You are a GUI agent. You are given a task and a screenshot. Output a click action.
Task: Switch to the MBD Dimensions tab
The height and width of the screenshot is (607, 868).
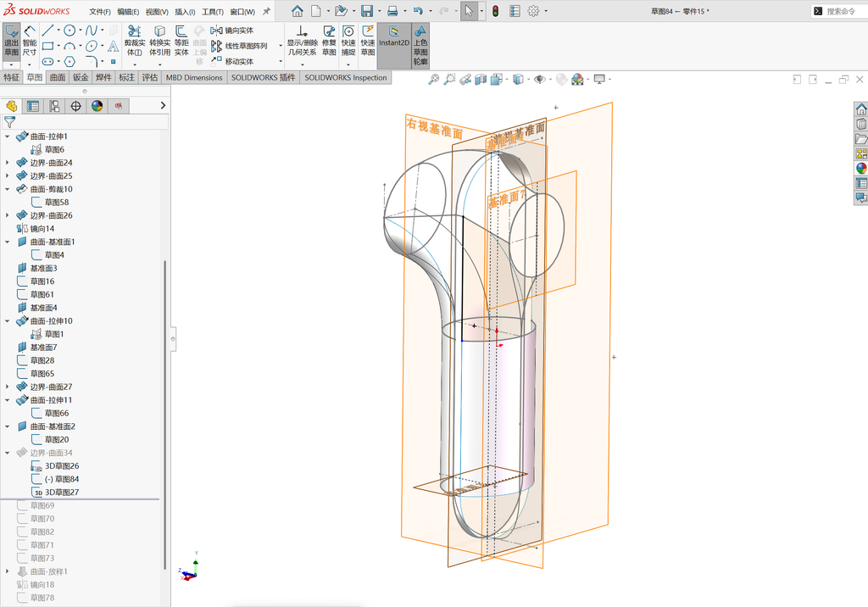tap(194, 77)
